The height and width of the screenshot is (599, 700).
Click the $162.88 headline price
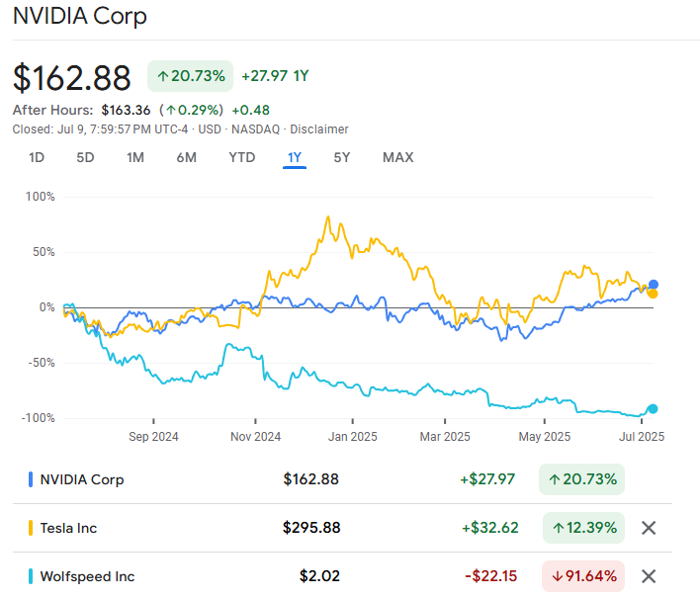click(x=72, y=78)
